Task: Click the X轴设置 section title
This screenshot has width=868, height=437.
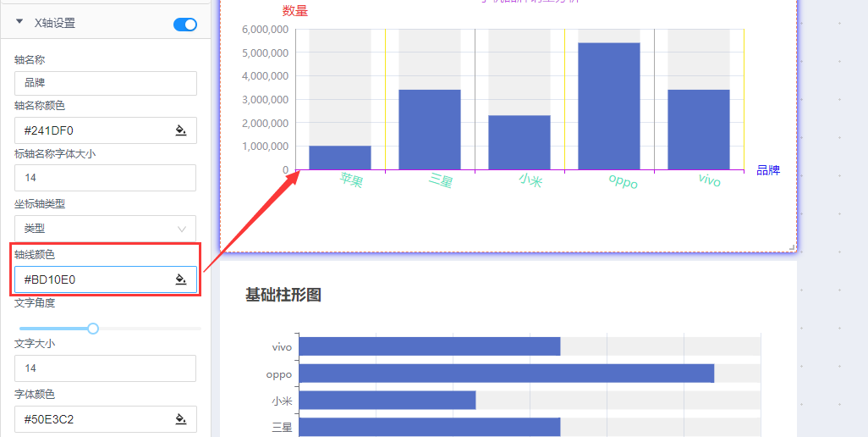Action: click(55, 23)
